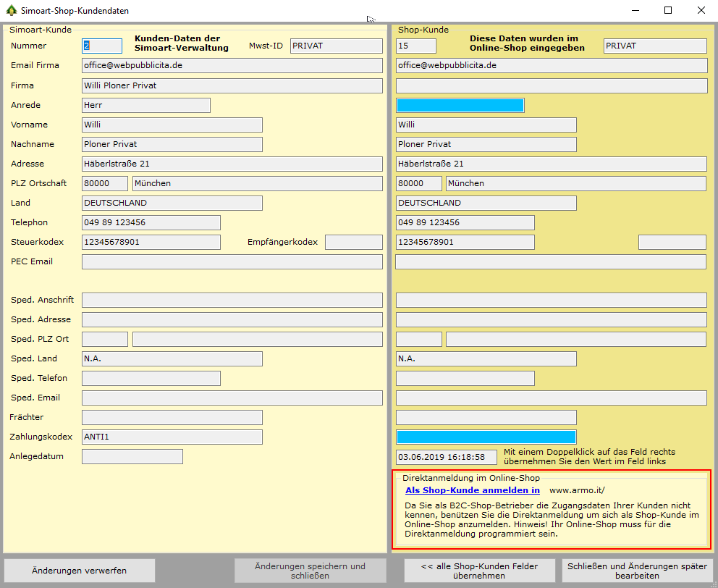The height and width of the screenshot is (588, 718).
Task: Click the blue shop Zahlungskodex field
Action: pos(486,437)
